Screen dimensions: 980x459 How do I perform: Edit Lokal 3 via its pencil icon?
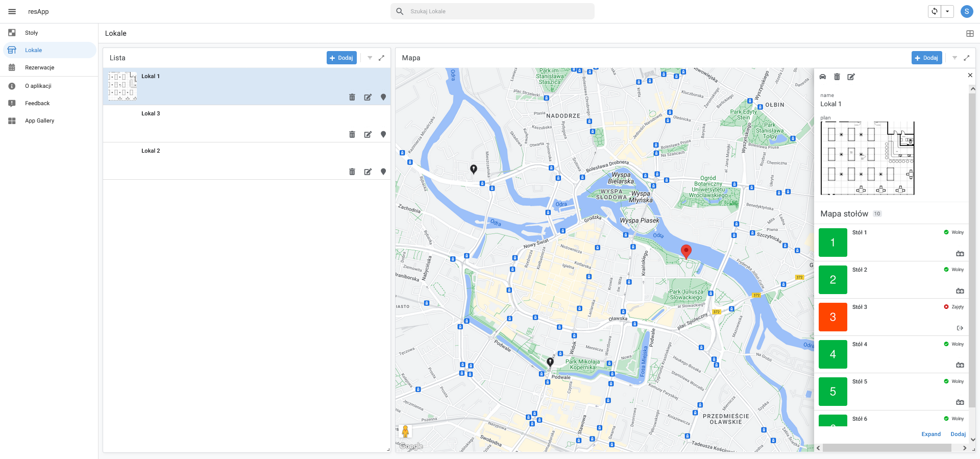pyautogui.click(x=367, y=134)
